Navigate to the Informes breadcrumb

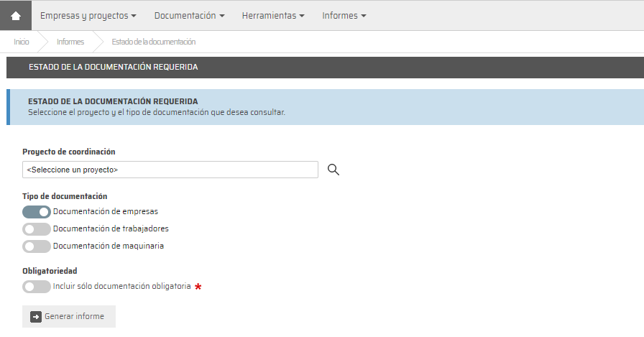click(x=70, y=42)
